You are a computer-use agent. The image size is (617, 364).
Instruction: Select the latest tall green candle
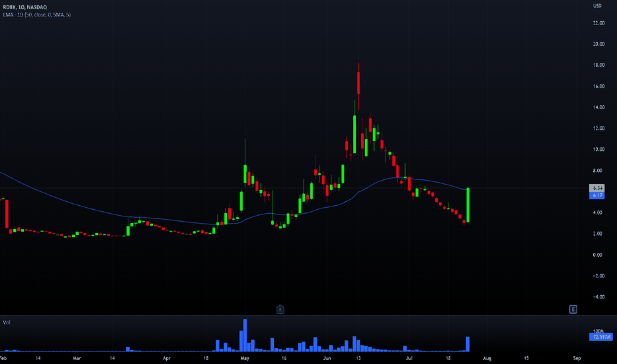468,205
